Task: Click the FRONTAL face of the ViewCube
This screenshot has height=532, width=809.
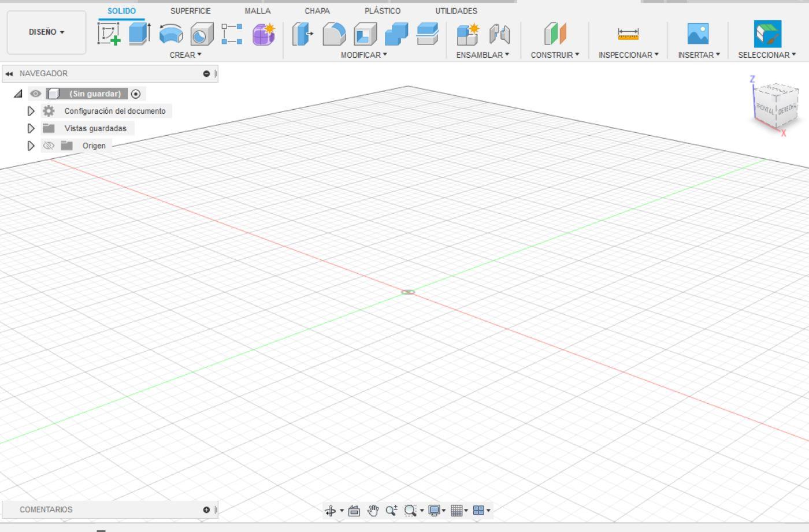Action: click(x=765, y=109)
